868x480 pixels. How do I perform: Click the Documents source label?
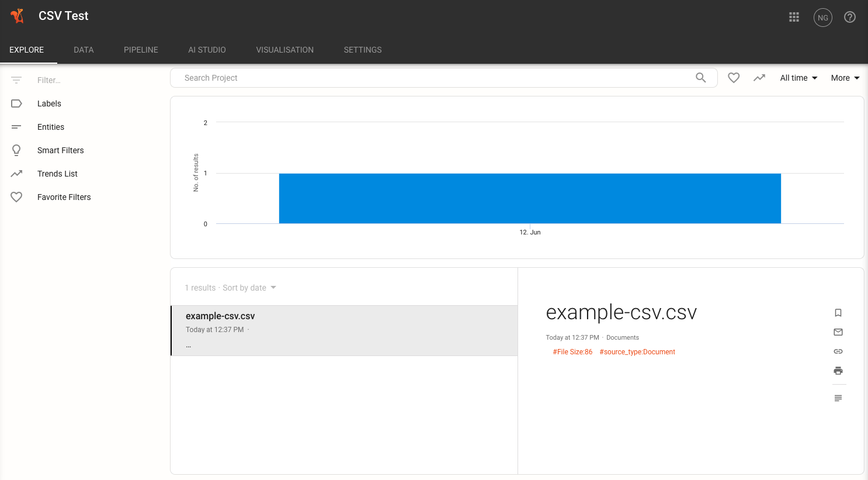point(623,337)
